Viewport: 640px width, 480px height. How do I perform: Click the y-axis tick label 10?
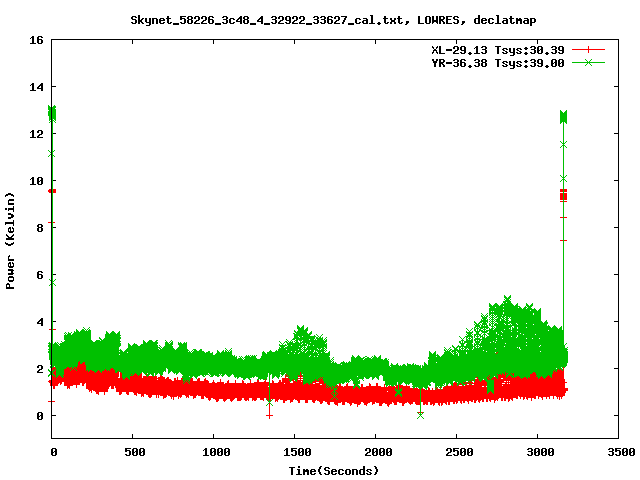pos(36,181)
